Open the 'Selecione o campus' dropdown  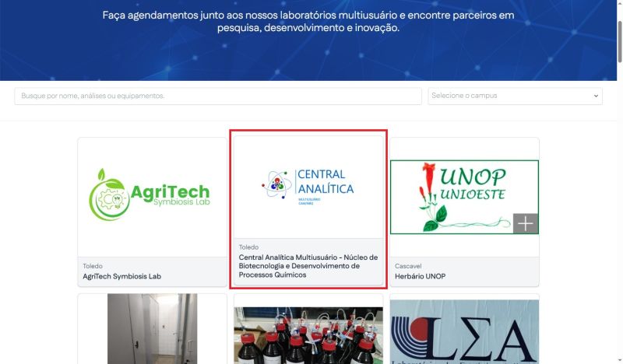(514, 96)
